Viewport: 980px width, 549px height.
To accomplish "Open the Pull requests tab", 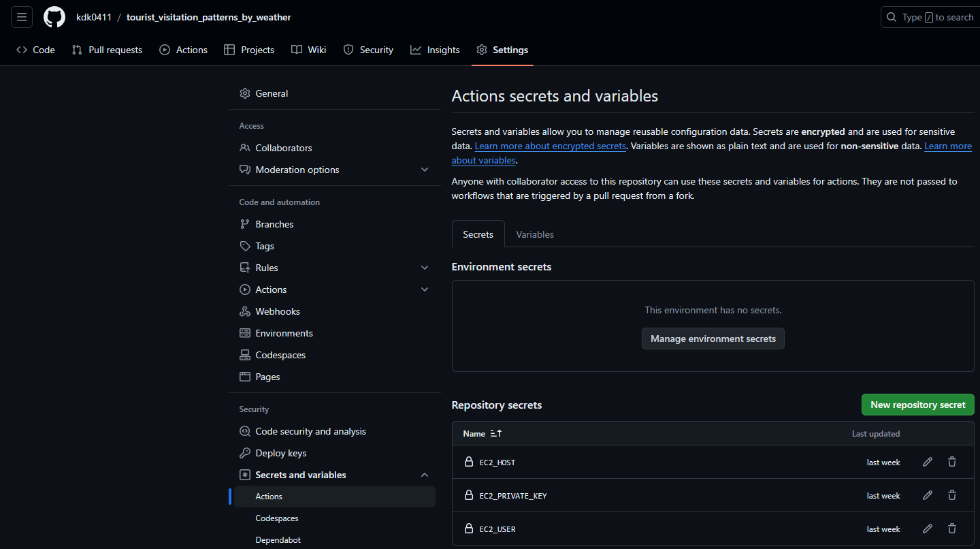I will 108,50.
